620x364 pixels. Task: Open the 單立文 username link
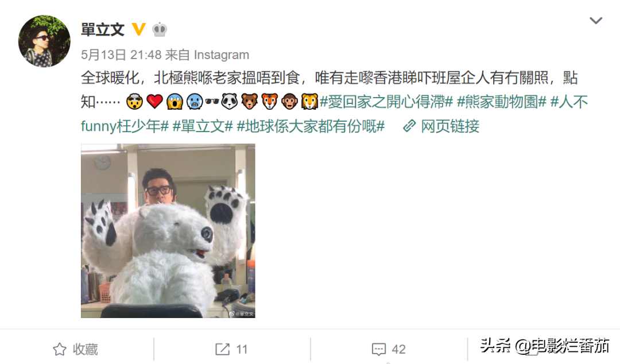(103, 30)
